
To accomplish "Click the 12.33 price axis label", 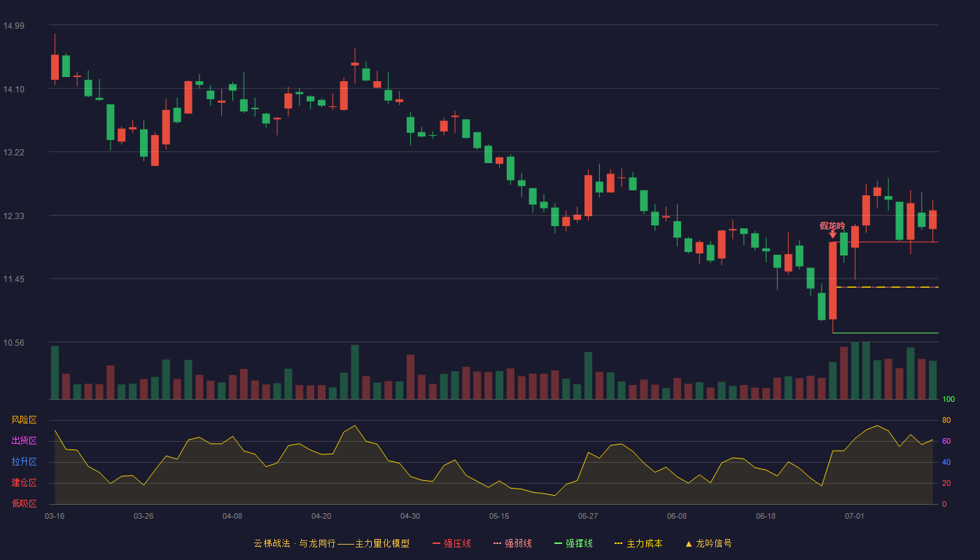I will [x=13, y=216].
